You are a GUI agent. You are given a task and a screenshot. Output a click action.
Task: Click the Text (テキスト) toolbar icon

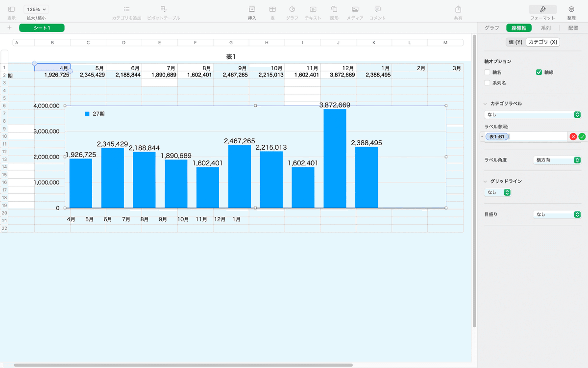[x=313, y=9]
